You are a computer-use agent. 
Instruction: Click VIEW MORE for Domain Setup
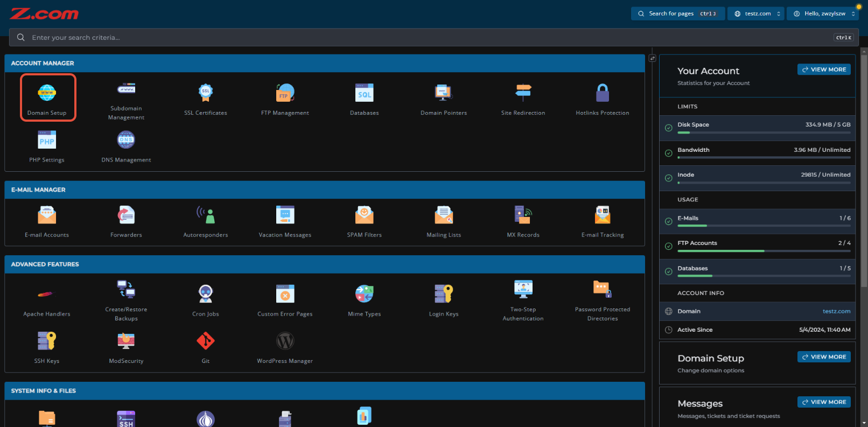pos(824,357)
